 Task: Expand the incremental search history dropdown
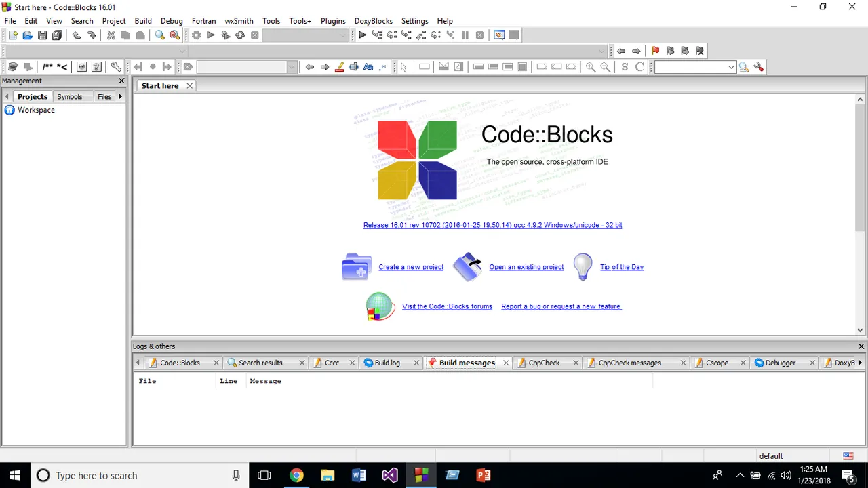tap(292, 67)
